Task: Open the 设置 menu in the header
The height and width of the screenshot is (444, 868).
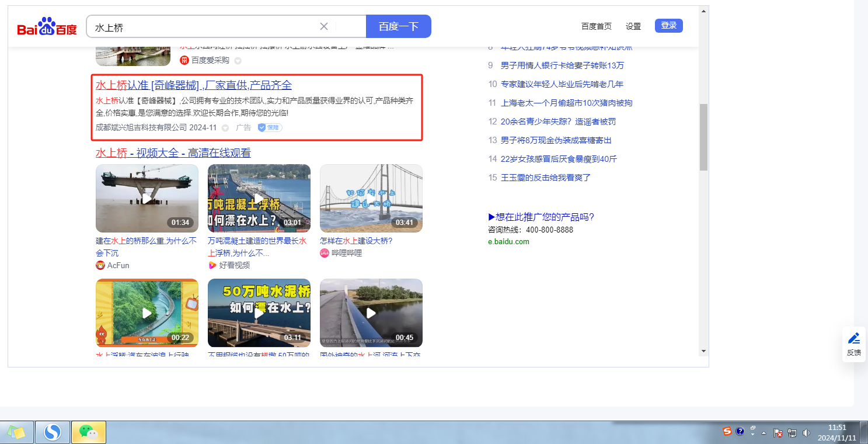Action: (x=633, y=26)
